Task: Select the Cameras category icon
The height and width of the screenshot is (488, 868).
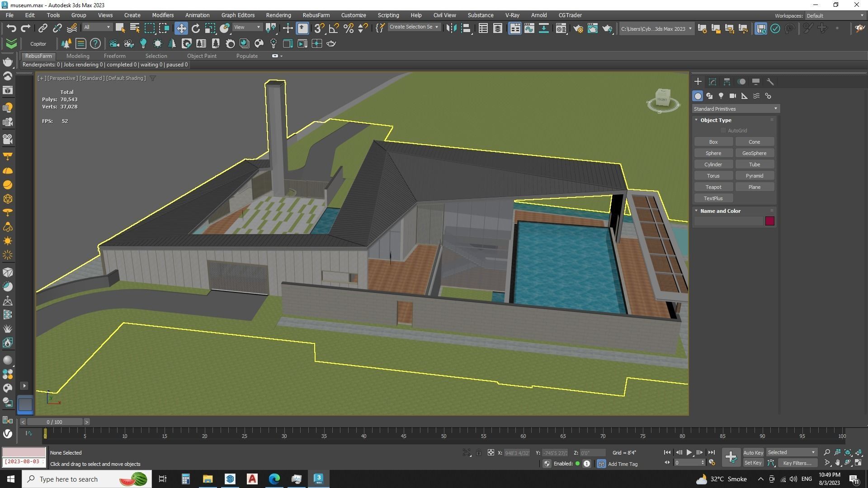Action: pos(733,96)
